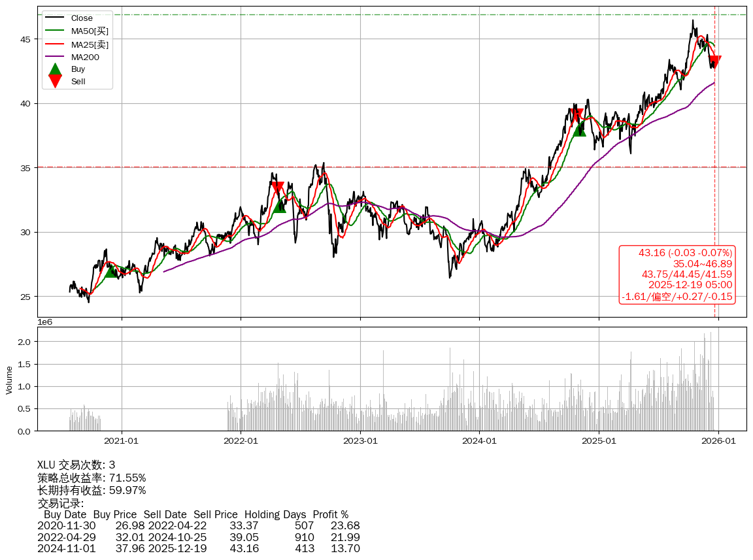
Task: Click the latest sell marker at December 2025
Action: click(714, 62)
